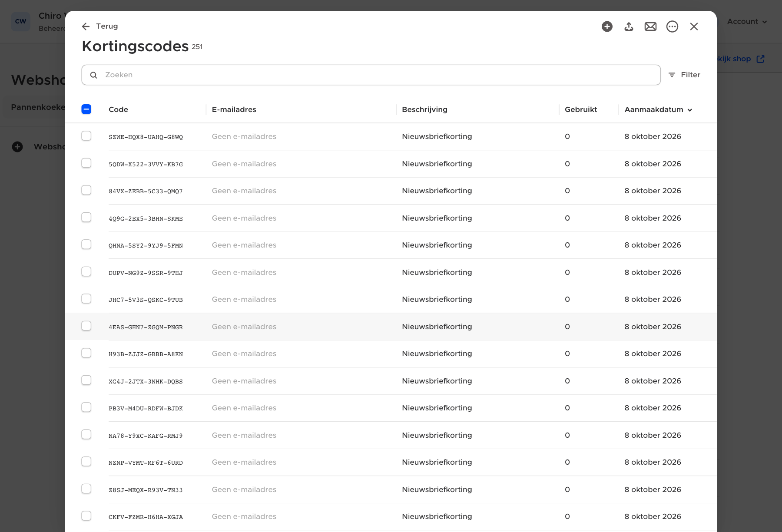Check the box for code CKFV-FZMR-H6HA-XGJA
Viewport: 782px width, 532px height.
pos(86,516)
